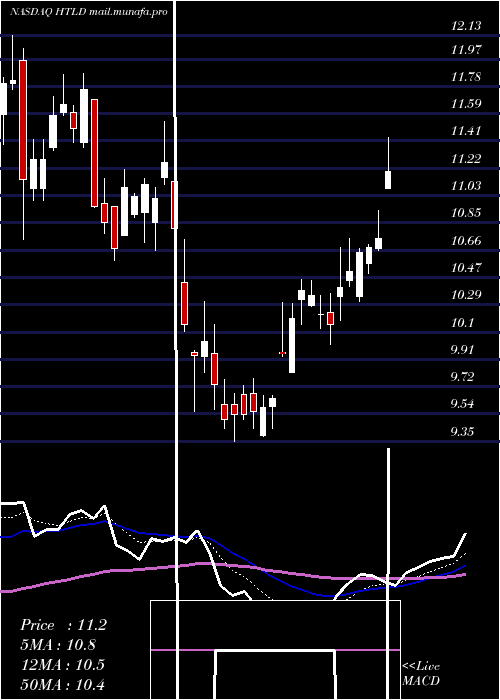
Task: Select the tall red candlestick near 11.97
Action: click(x=23, y=120)
